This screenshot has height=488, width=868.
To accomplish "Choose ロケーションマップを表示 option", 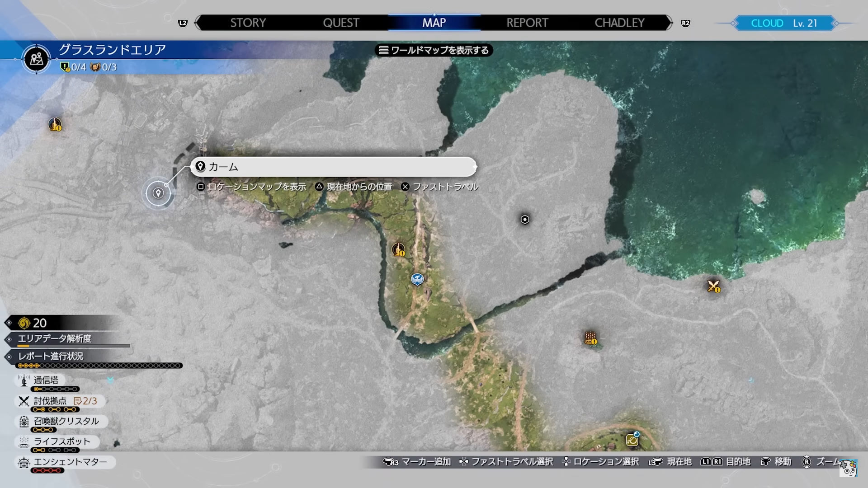I will pos(256,187).
